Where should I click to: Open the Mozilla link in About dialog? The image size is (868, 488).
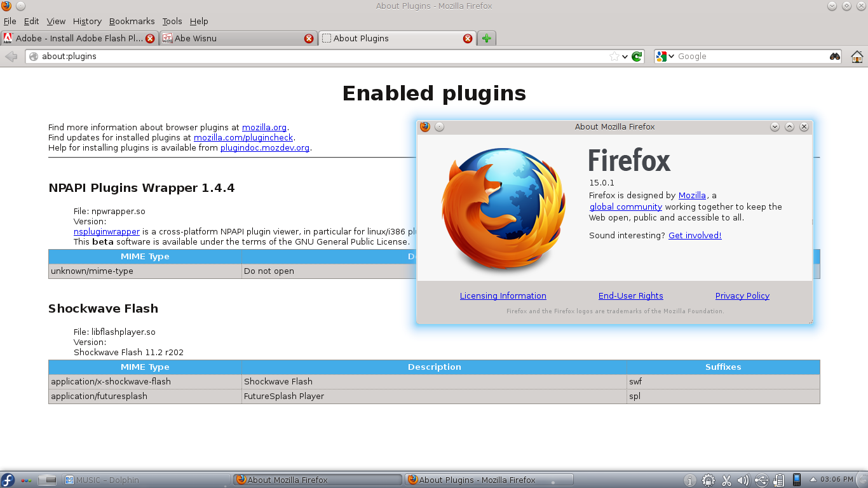click(692, 195)
